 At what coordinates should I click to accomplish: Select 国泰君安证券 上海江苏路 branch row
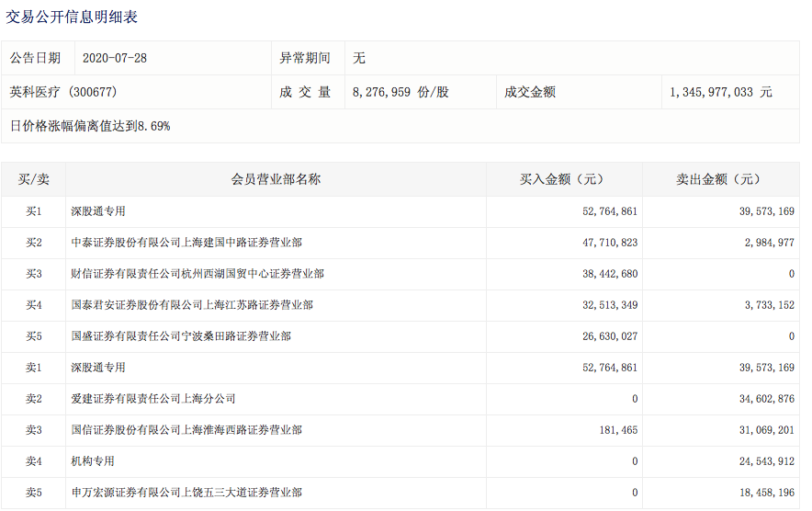coord(192,305)
